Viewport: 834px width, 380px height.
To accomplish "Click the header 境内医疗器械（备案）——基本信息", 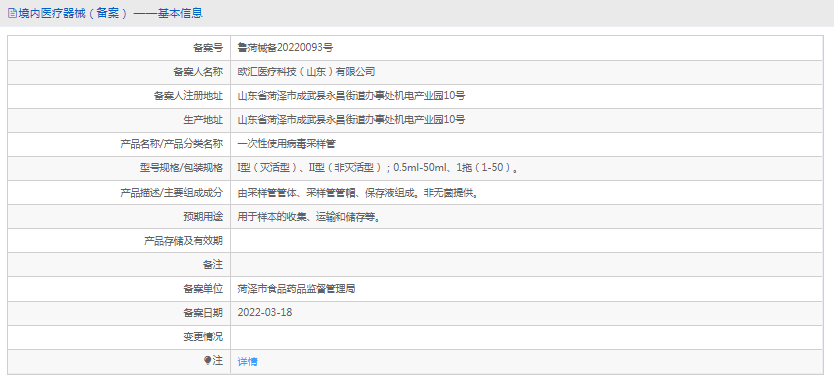I will (x=110, y=13).
